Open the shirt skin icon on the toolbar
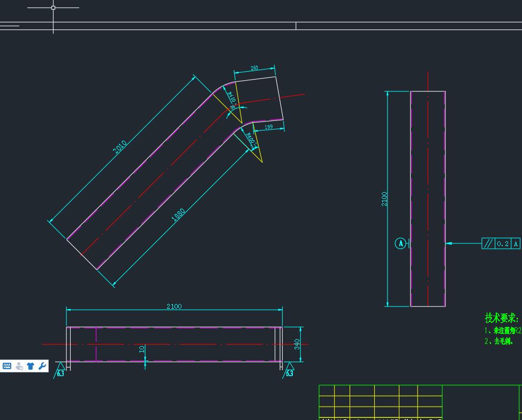The image size is (522, 420). coord(31,366)
